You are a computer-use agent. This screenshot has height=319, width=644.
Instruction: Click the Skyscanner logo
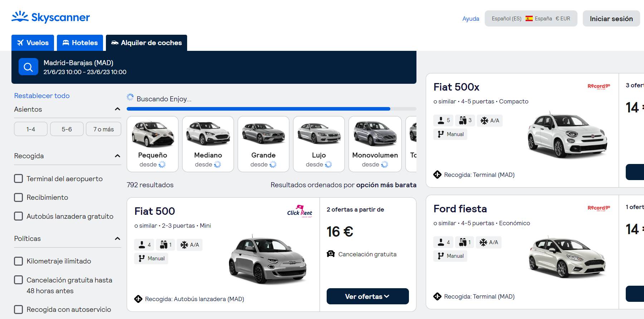pyautogui.click(x=51, y=17)
